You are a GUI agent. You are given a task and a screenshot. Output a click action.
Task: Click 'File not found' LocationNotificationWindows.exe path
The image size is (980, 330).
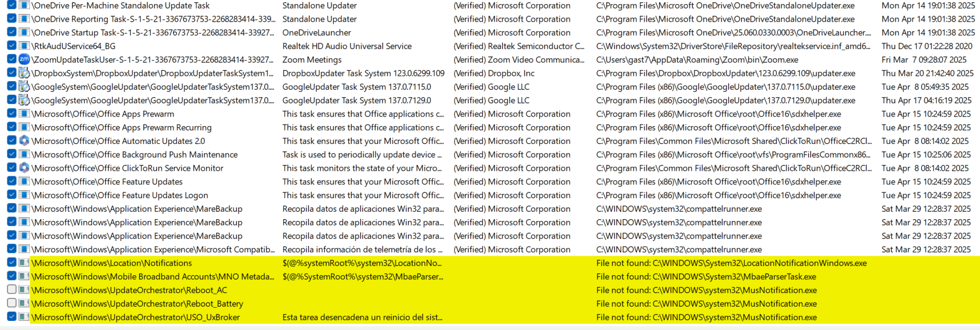coord(732,263)
